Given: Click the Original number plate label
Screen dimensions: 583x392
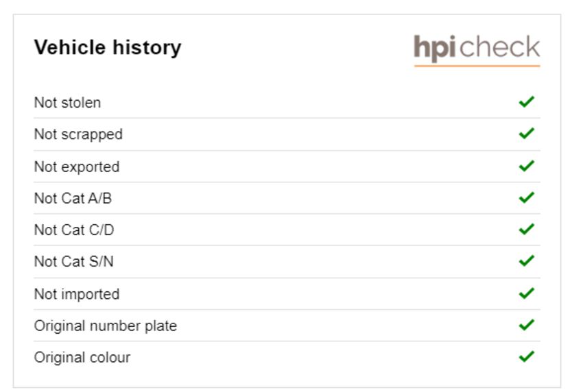Looking at the screenshot, I should [106, 326].
